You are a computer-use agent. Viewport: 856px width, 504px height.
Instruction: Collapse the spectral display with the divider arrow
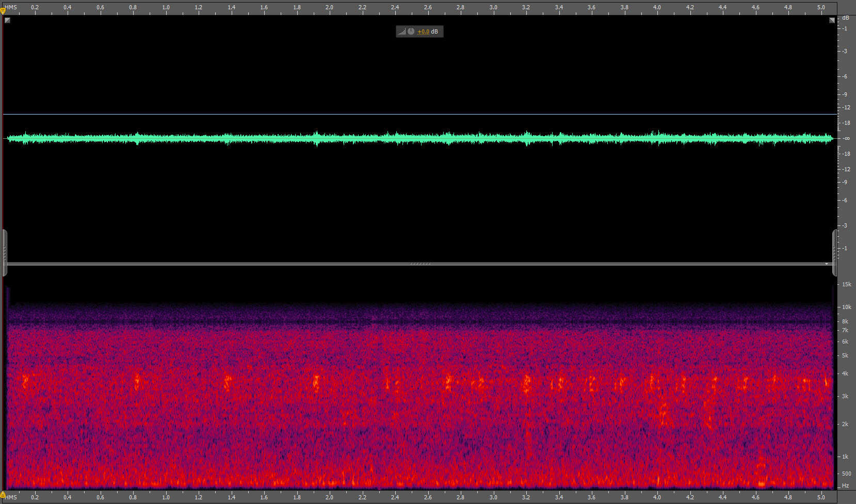827,264
